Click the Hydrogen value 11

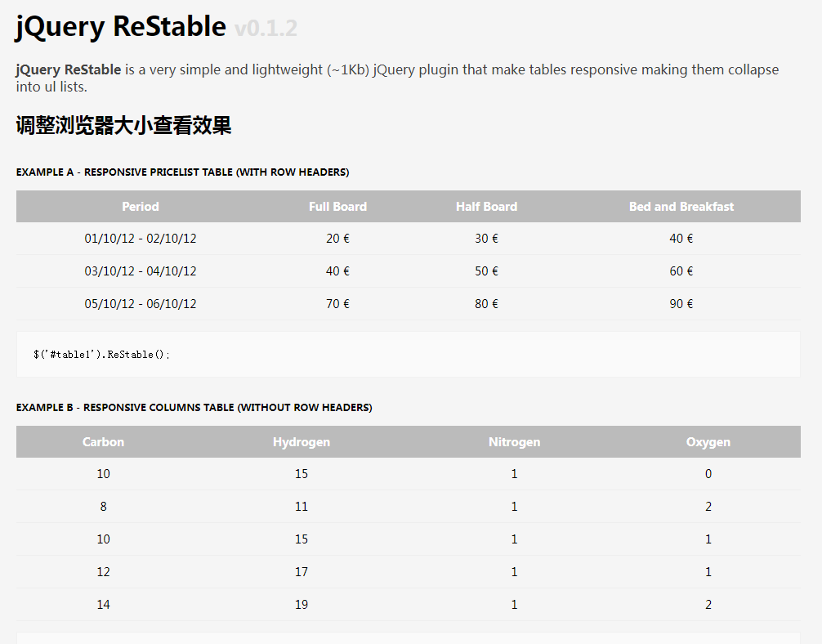tap(302, 507)
